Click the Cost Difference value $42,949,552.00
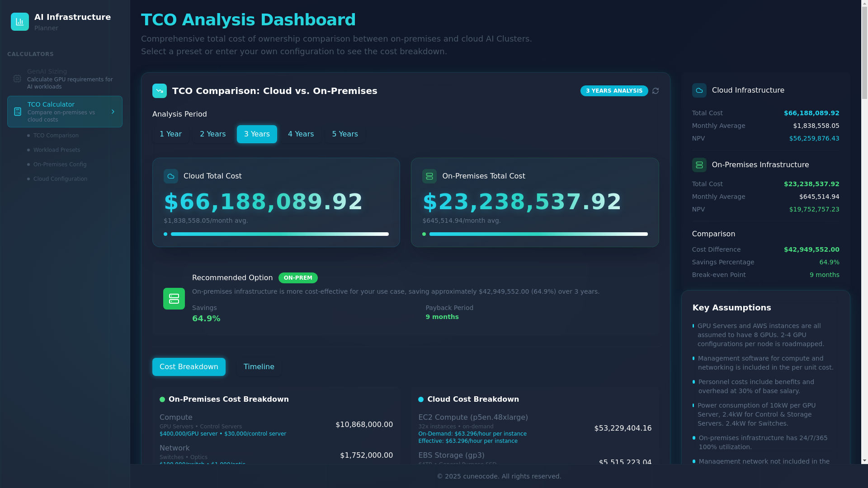The width and height of the screenshot is (868, 488). 811,249
